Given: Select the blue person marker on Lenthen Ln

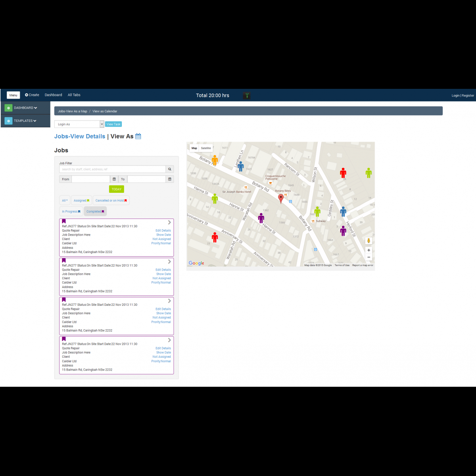Looking at the screenshot, I should (241, 166).
